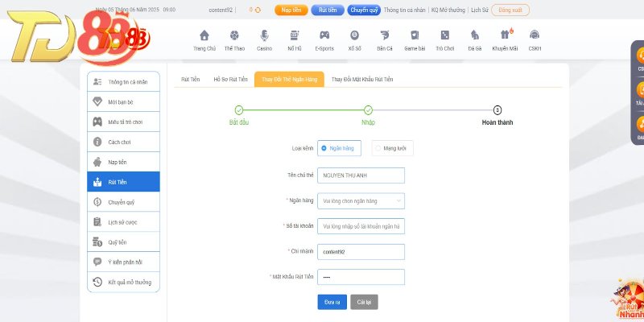Image resolution: width=644 pixels, height=322 pixels.
Task: Open the Xổ Số lottery ball icon
Action: tap(354, 35)
